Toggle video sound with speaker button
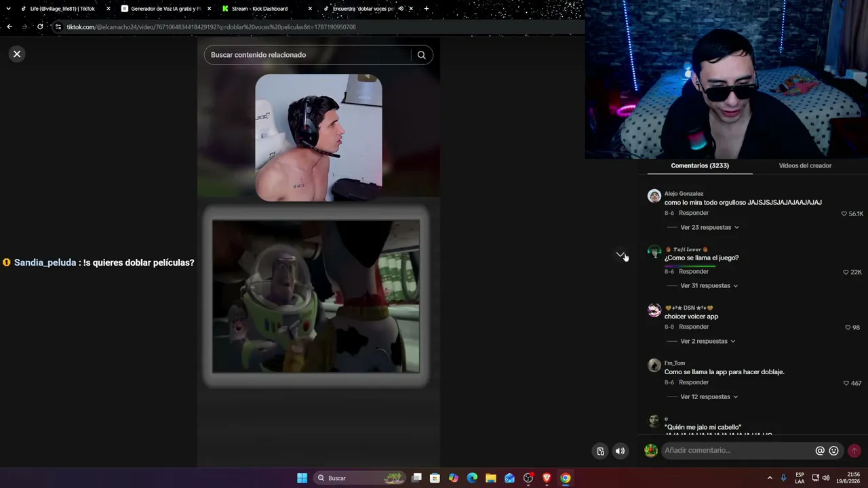868x488 pixels. [620, 451]
